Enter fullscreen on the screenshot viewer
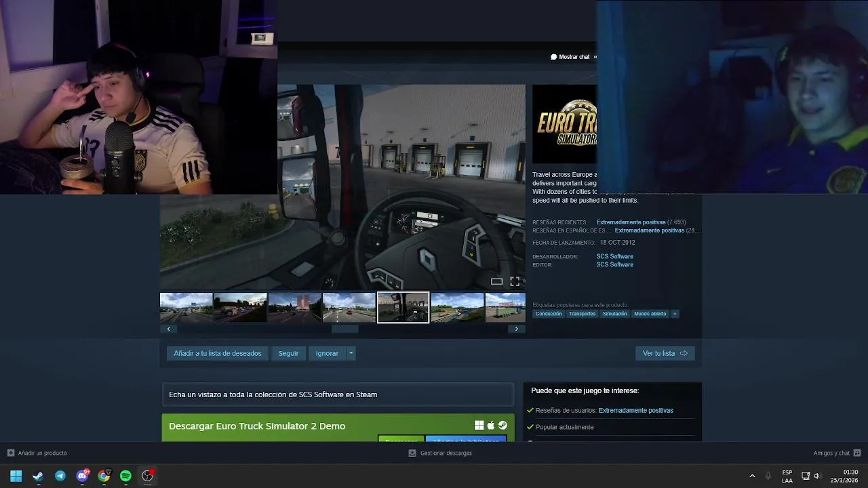868x488 pixels. coord(515,281)
